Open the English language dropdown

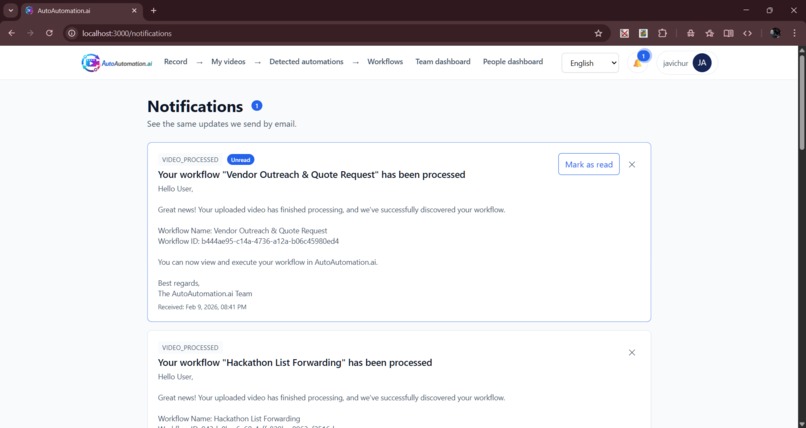click(x=590, y=63)
